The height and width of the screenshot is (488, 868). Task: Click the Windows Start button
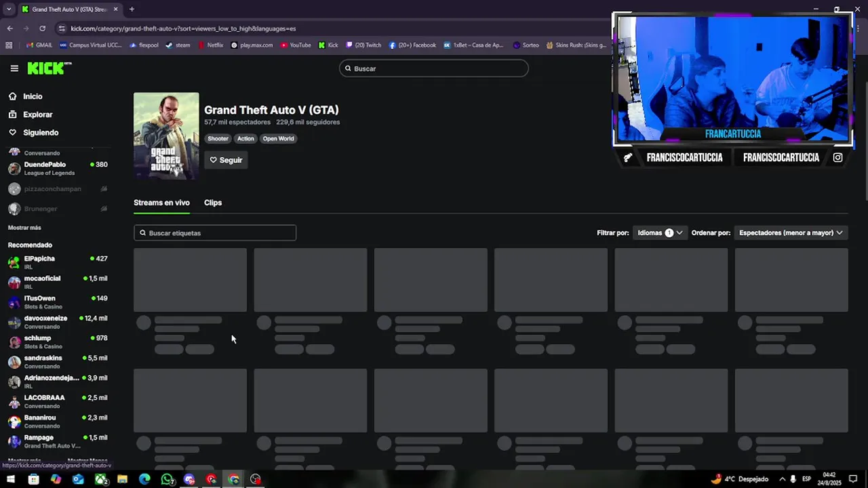(x=11, y=479)
